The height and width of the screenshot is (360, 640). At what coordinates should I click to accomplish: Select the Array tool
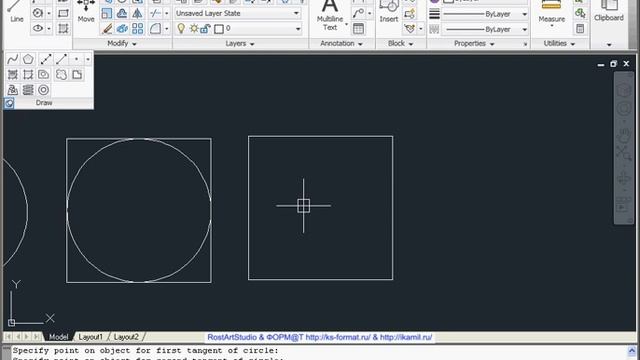[x=138, y=29]
